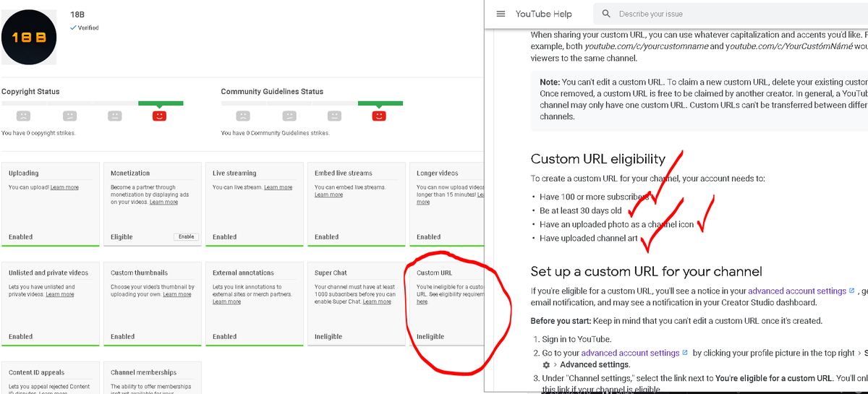Open Learn more in the Custom thumbnails card
Image resolution: width=868 pixels, height=394 pixels.
point(177,294)
